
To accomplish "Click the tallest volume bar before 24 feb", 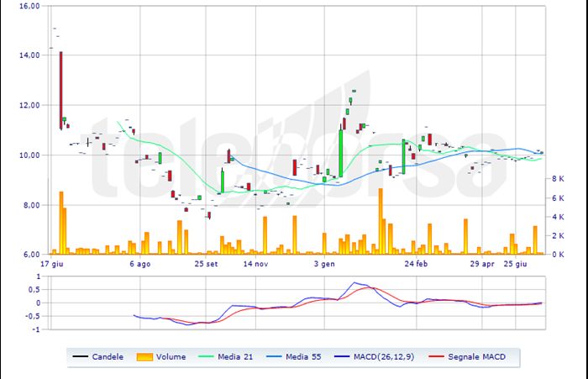I will click(381, 221).
